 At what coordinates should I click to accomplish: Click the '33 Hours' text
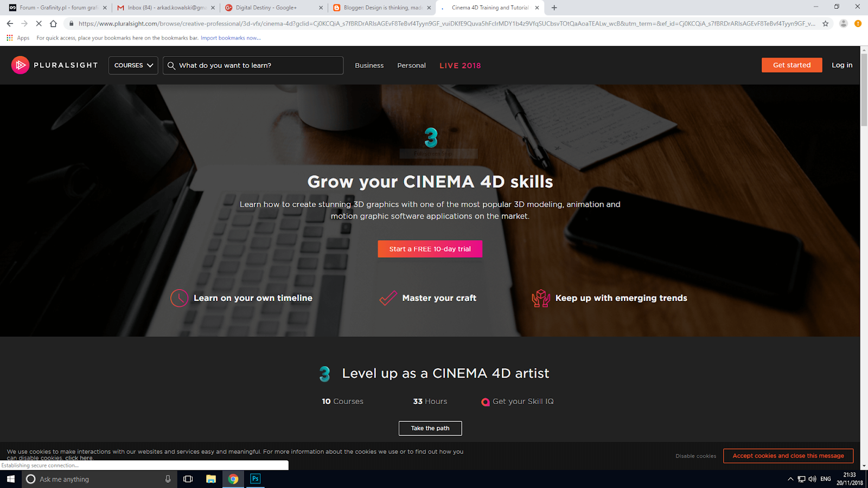[430, 401]
